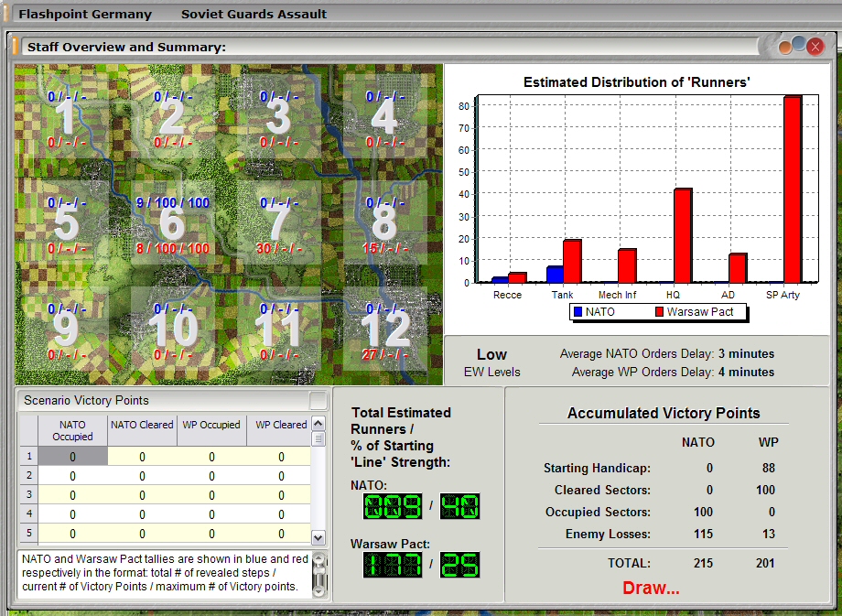Select map sector 6 with 100 victory points
The height and width of the screenshot is (616, 842).
coord(172,223)
